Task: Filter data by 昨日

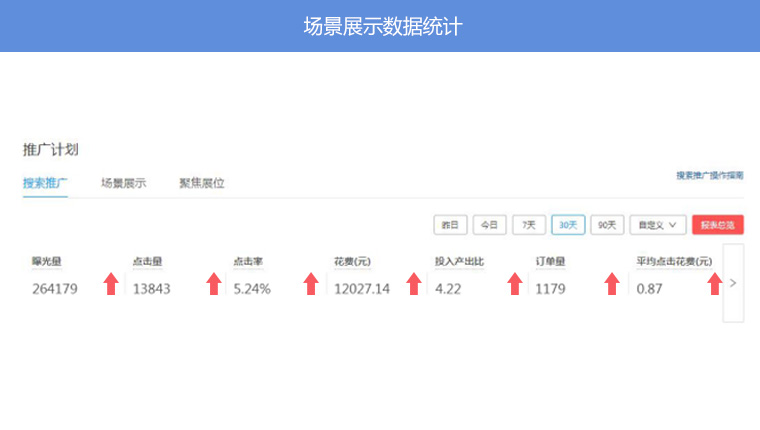Action: [x=450, y=225]
